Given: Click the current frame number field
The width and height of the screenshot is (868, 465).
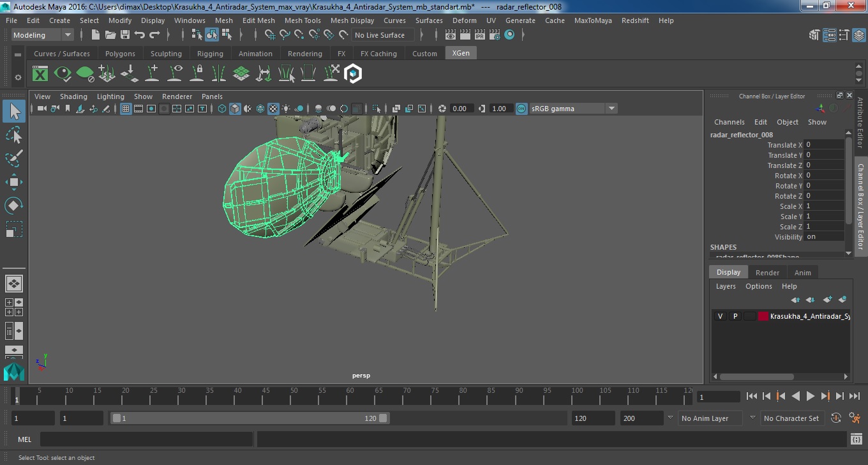Looking at the screenshot, I should coord(718,397).
